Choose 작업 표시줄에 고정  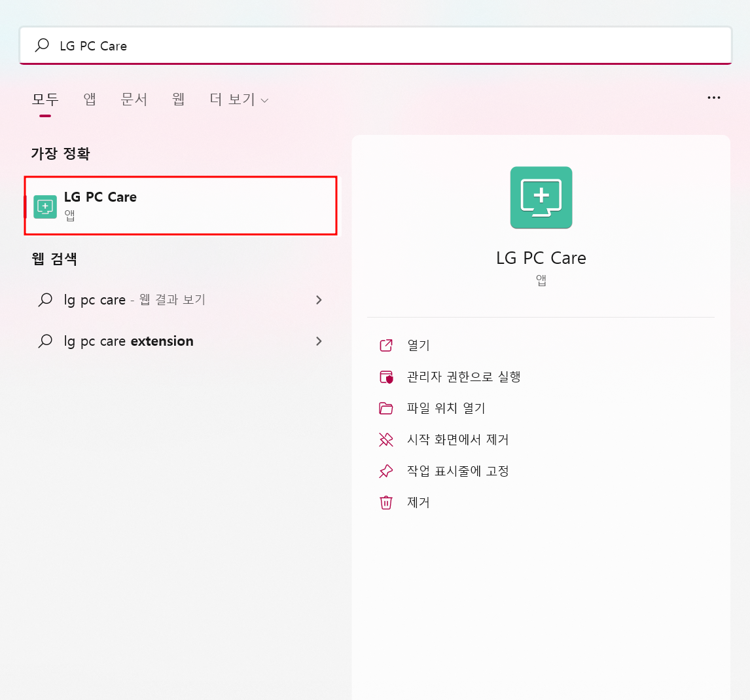click(x=457, y=471)
